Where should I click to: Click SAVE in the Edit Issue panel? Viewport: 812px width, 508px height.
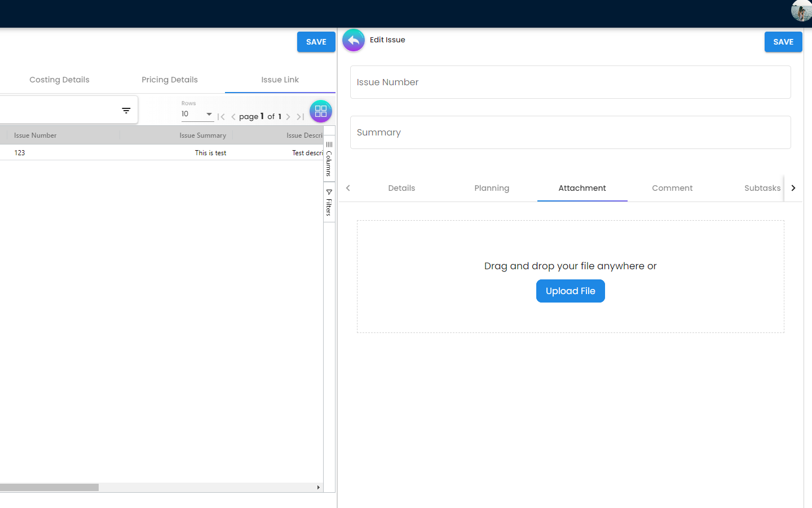click(783, 42)
